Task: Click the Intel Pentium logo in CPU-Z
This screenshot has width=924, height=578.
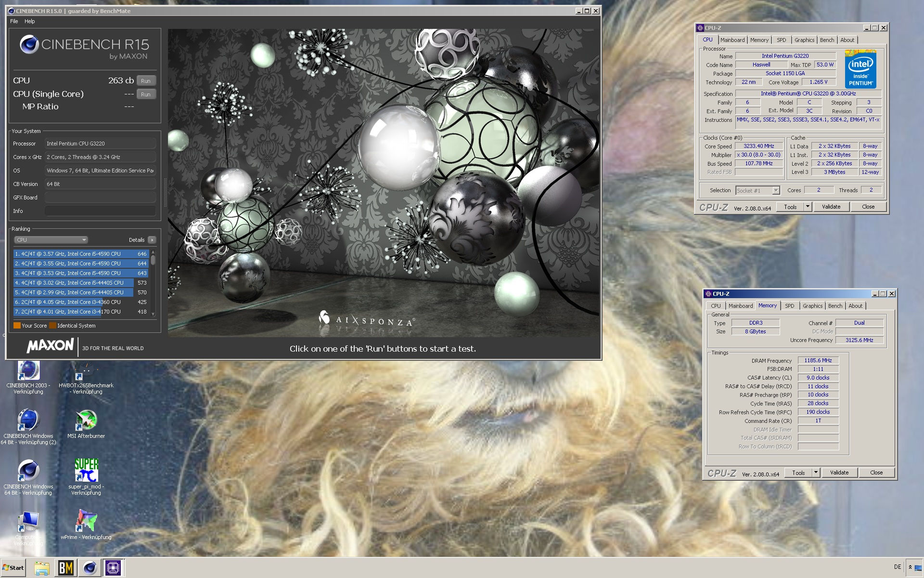Action: pyautogui.click(x=860, y=69)
